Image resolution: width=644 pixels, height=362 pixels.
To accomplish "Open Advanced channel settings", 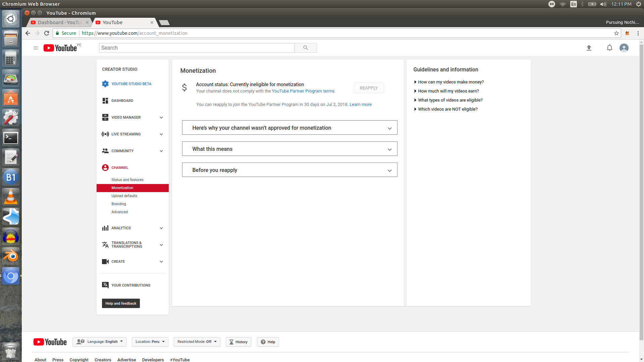I will (x=119, y=212).
